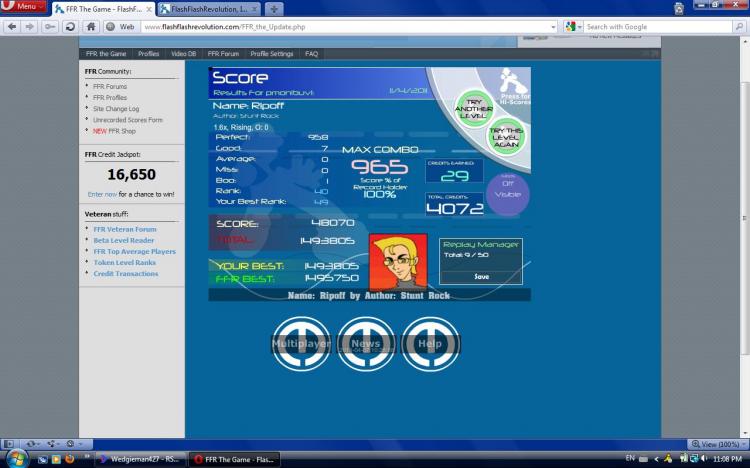This screenshot has width=750, height=468.
Task: Go to the Home page icon
Action: pyautogui.click(x=91, y=27)
